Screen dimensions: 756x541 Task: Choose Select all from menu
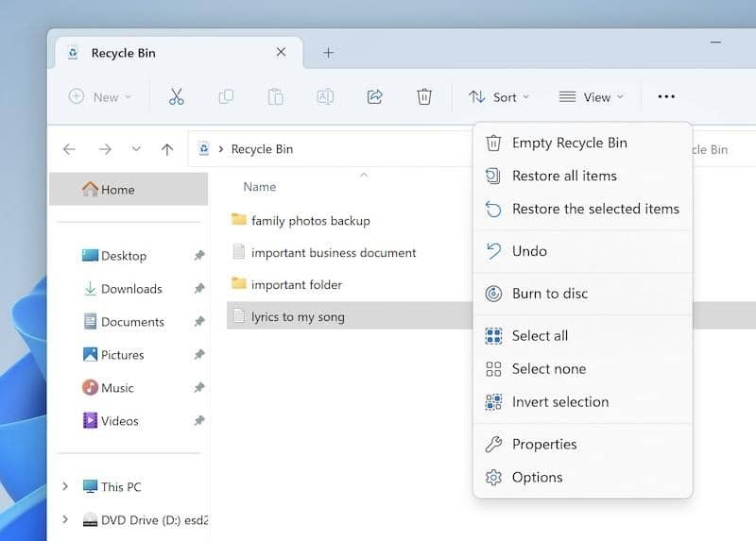(583, 336)
